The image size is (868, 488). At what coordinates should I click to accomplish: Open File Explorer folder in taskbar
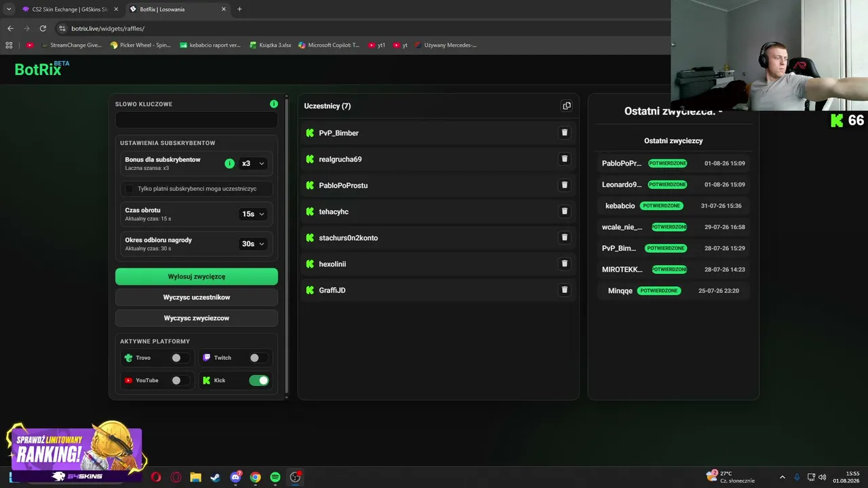tap(195, 477)
